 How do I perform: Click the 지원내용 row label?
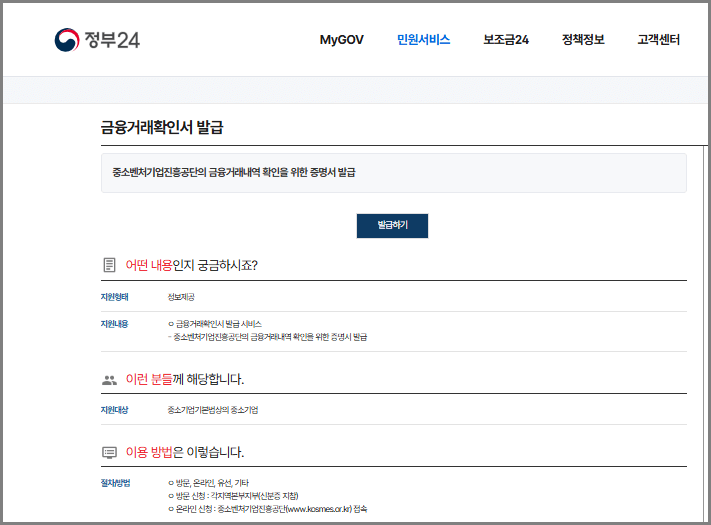coord(114,324)
